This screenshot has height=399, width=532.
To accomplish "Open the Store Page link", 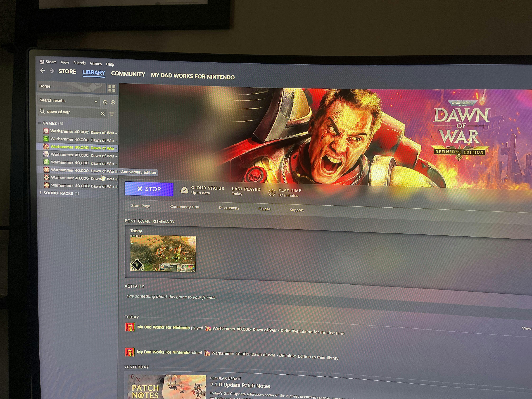I will coord(141,206).
